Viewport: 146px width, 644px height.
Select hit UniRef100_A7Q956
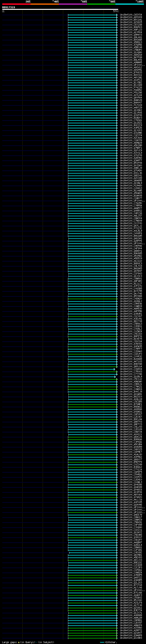point(131,45)
